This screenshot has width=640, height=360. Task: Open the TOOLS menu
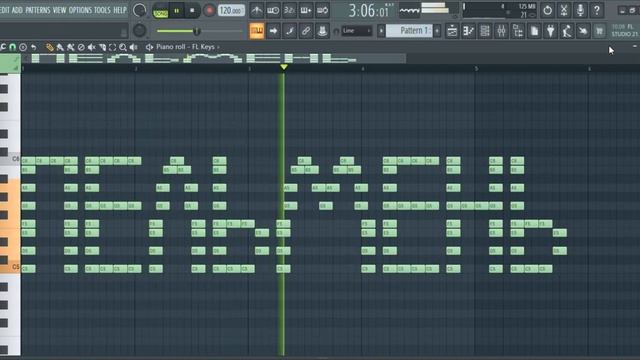102,10
